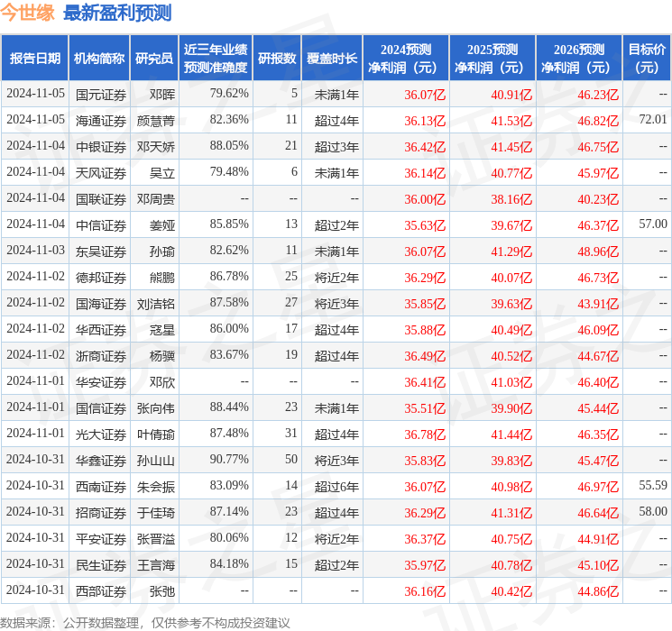The image size is (672, 631).
Task: Select 国信证券 institution cell
Action: [101, 407]
